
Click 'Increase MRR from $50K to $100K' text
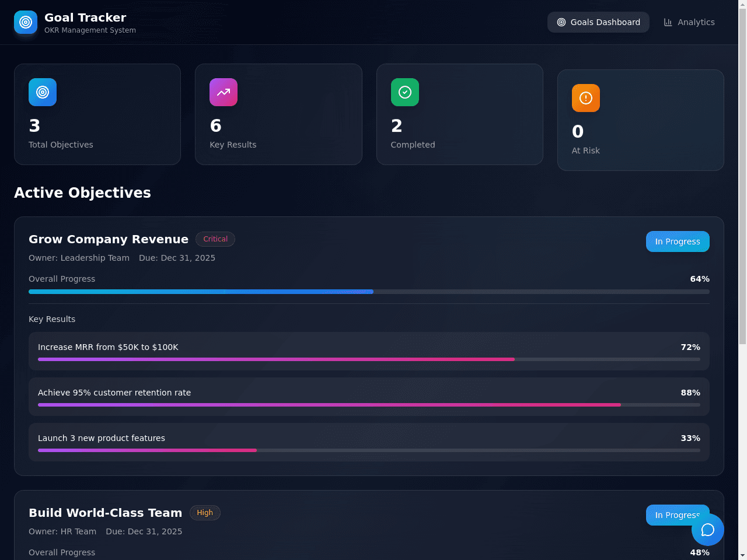[108, 347]
